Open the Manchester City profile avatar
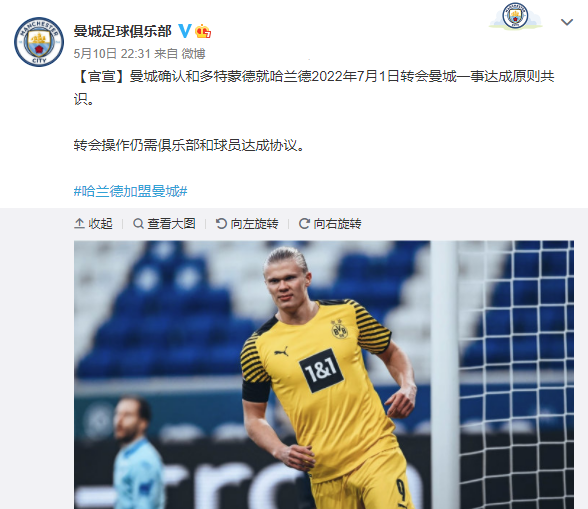The height and width of the screenshot is (509, 588). (x=39, y=42)
